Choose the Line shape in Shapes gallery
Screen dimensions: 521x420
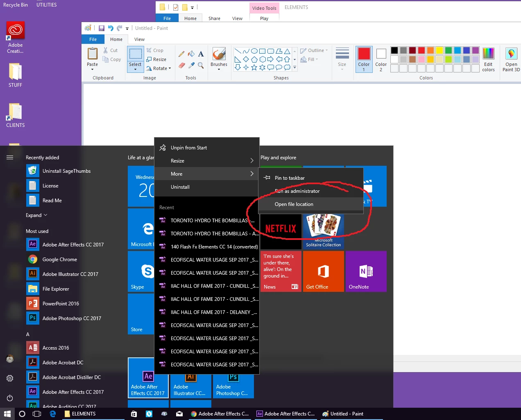238,51
